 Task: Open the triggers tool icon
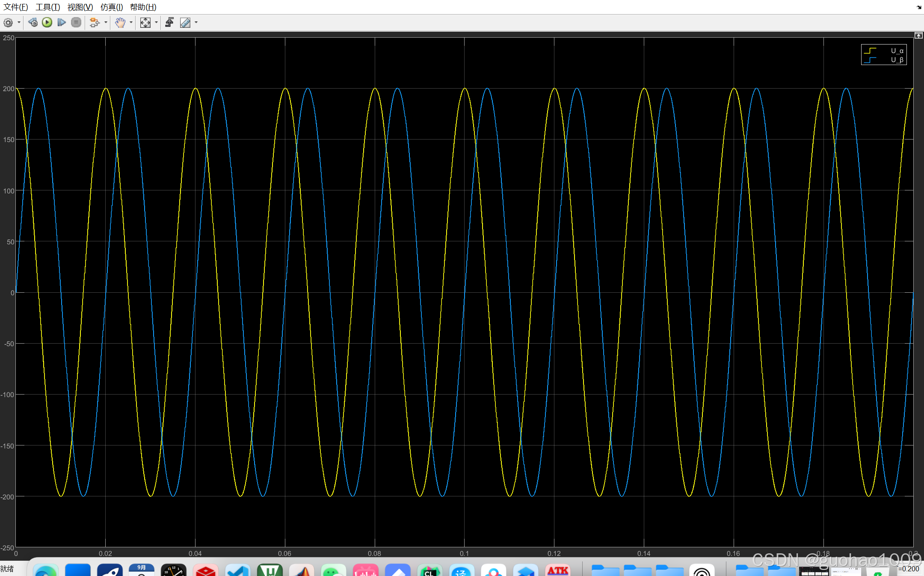[x=170, y=23]
